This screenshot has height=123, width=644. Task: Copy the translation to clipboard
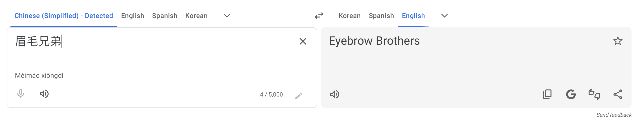tap(547, 94)
